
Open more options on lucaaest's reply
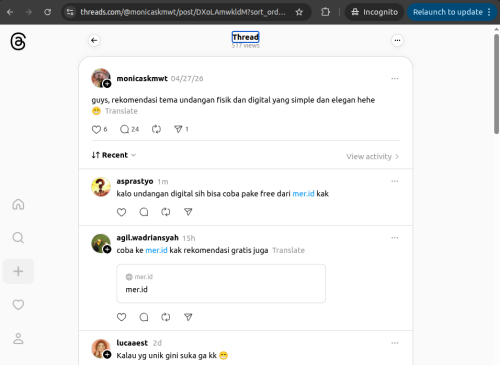point(395,343)
